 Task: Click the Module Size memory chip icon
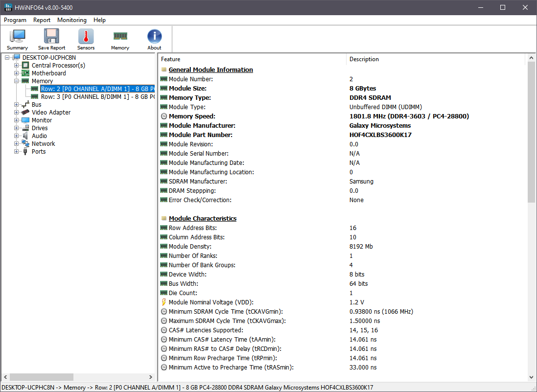coord(163,88)
